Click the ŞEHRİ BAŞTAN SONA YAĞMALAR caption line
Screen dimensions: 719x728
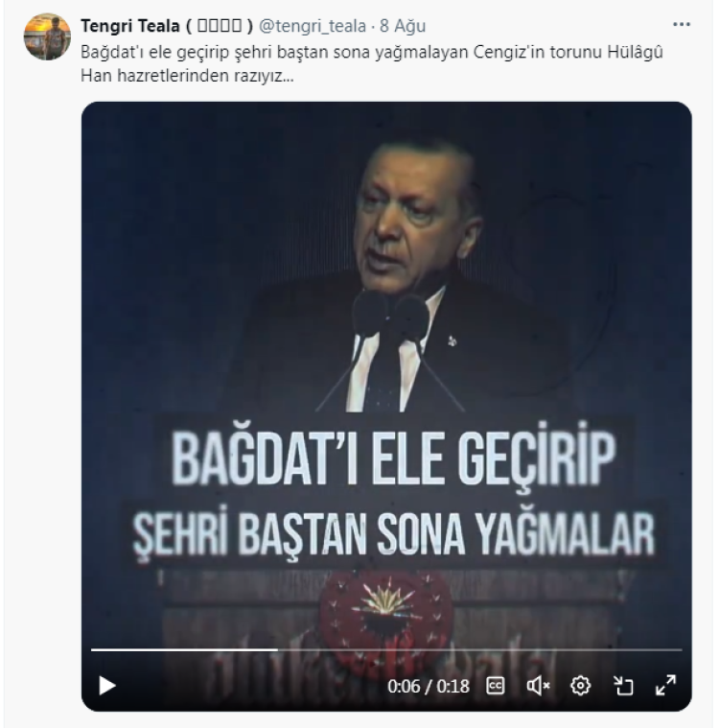(x=394, y=534)
